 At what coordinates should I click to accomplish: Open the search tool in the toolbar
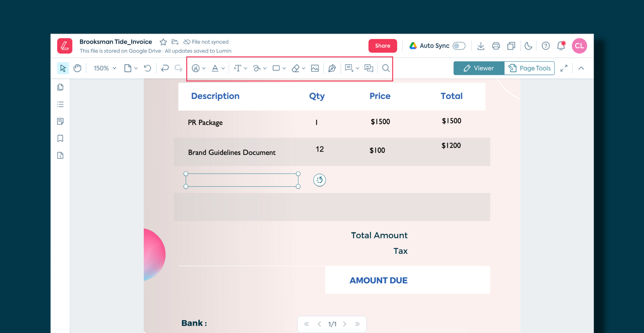pyautogui.click(x=386, y=68)
